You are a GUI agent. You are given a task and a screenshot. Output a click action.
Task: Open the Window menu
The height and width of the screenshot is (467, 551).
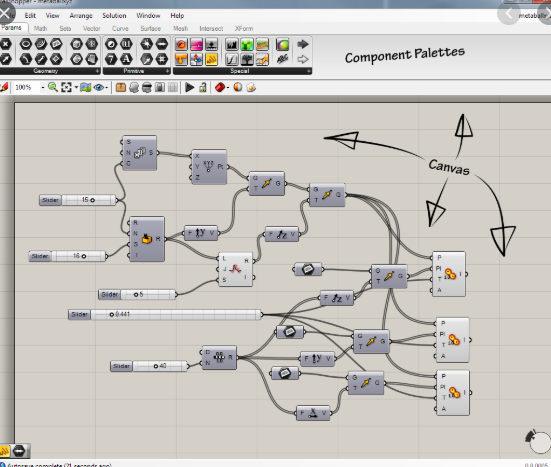tap(148, 15)
